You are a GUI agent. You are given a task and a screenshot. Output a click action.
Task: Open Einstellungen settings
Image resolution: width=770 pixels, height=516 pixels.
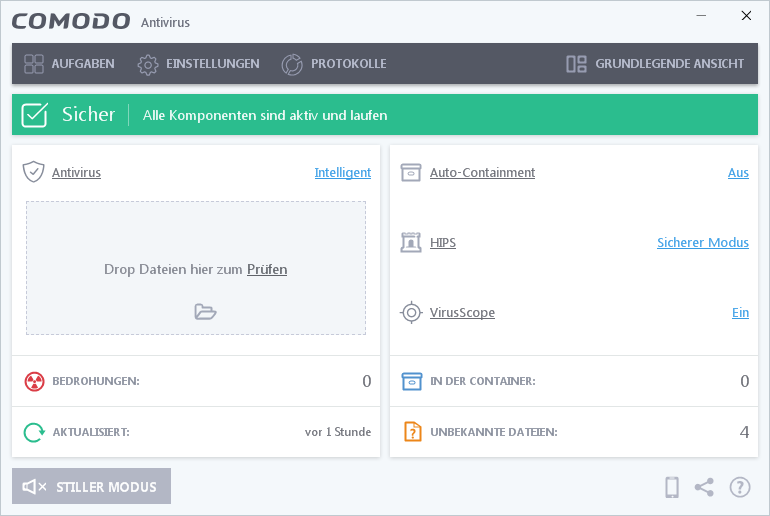(x=198, y=64)
